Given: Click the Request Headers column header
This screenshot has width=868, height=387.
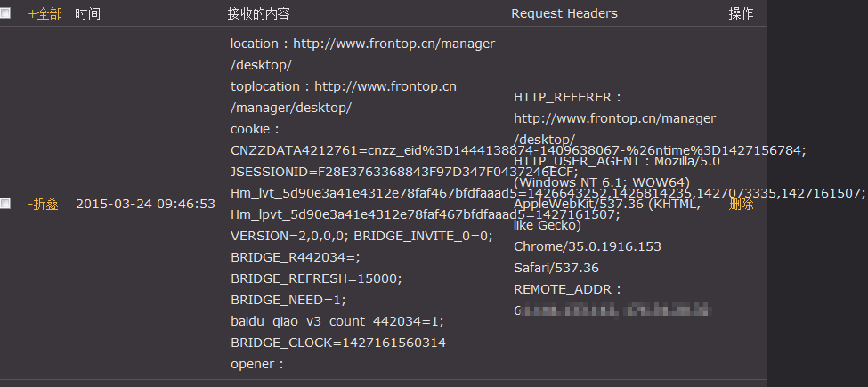Looking at the screenshot, I should tap(564, 14).
